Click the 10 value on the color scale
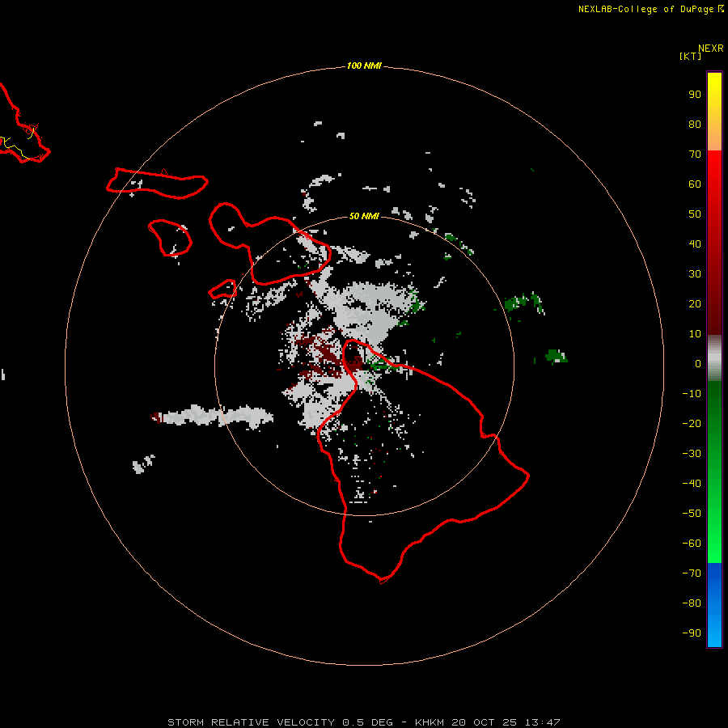Image resolution: width=728 pixels, height=728 pixels. pos(695,334)
